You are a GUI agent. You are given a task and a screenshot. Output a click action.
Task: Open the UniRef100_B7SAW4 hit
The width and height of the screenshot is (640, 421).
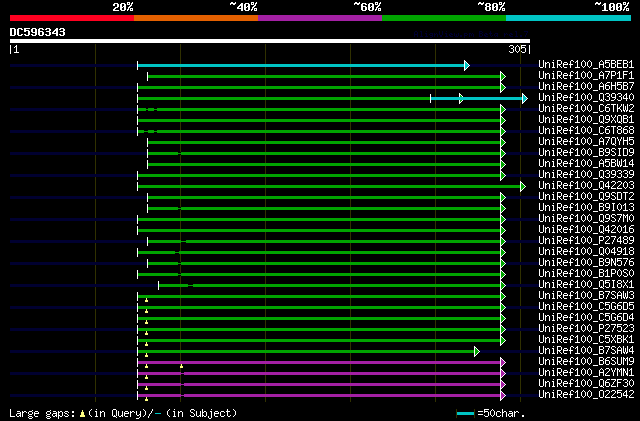[586, 351]
